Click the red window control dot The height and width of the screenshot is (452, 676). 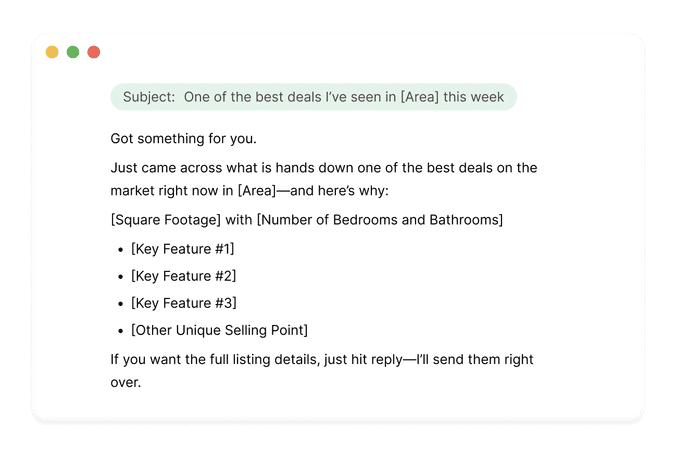(94, 52)
